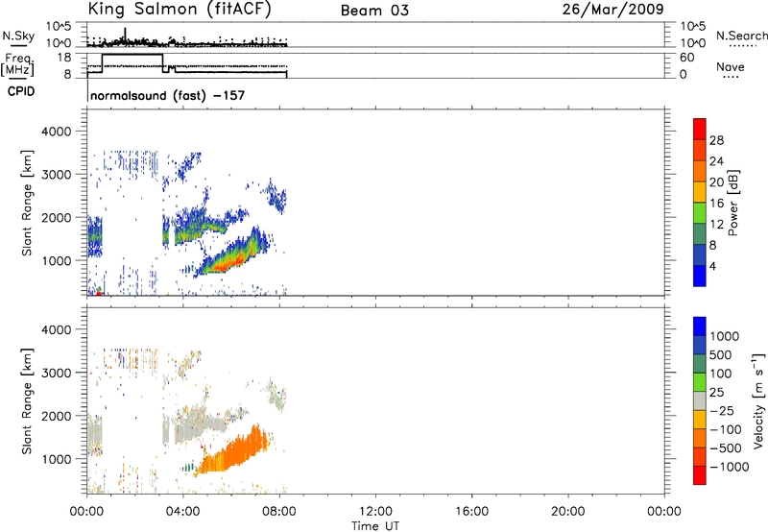Click '3000' tick on the velocity panel
This screenshot has height=532, width=768.
[57, 373]
